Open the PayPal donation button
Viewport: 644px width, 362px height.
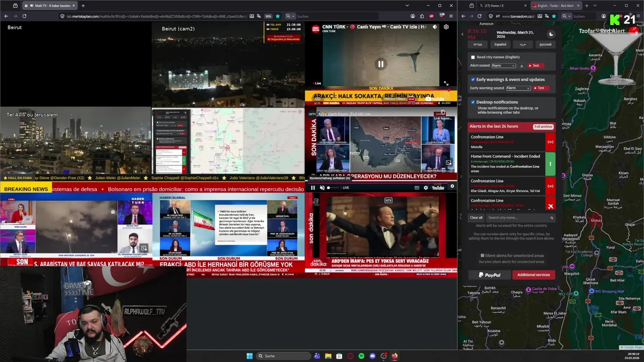click(490, 275)
